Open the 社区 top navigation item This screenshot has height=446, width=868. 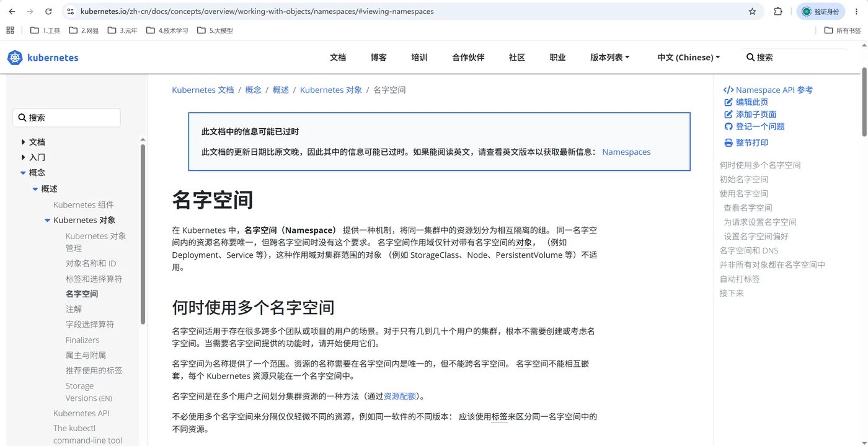[x=517, y=57]
